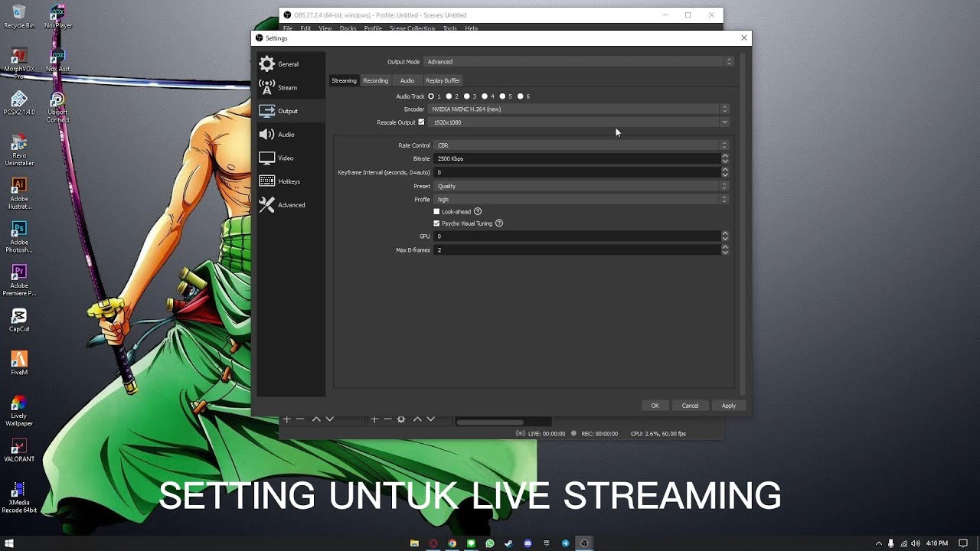Click the gear properties icon in OBS main window
Screen dimensions: 980x551
tap(400, 419)
